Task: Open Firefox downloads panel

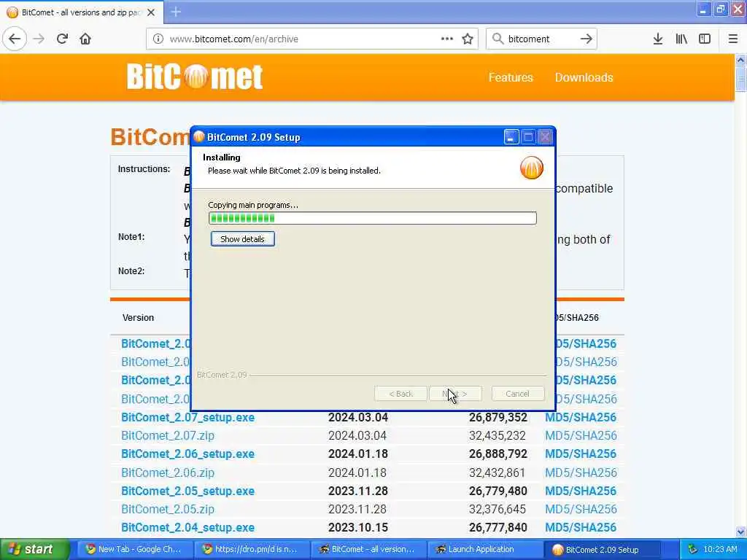Action: pyautogui.click(x=658, y=39)
